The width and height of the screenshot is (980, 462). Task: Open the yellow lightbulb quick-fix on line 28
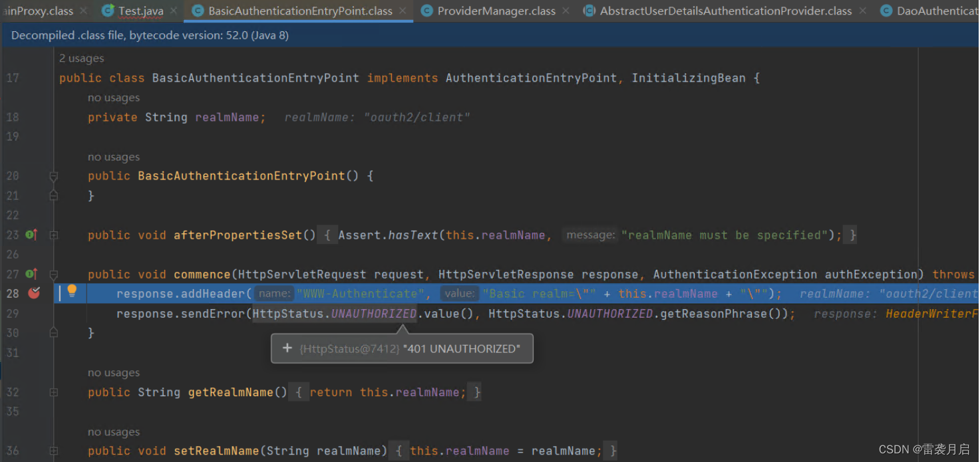(72, 290)
